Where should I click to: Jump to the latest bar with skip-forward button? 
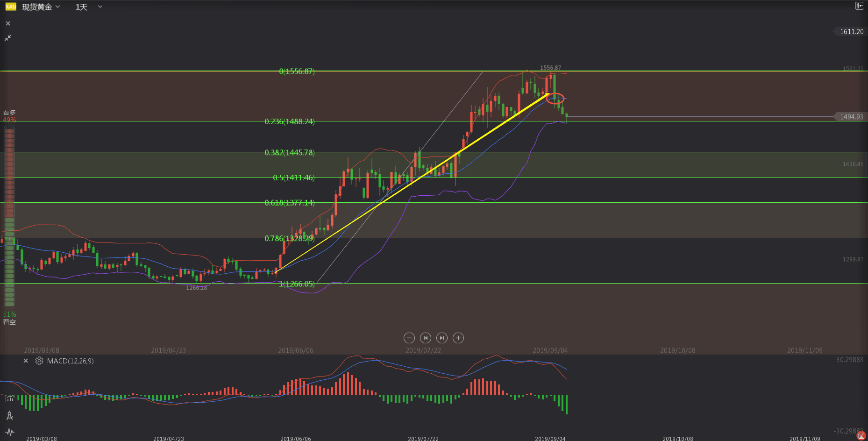pos(441,338)
